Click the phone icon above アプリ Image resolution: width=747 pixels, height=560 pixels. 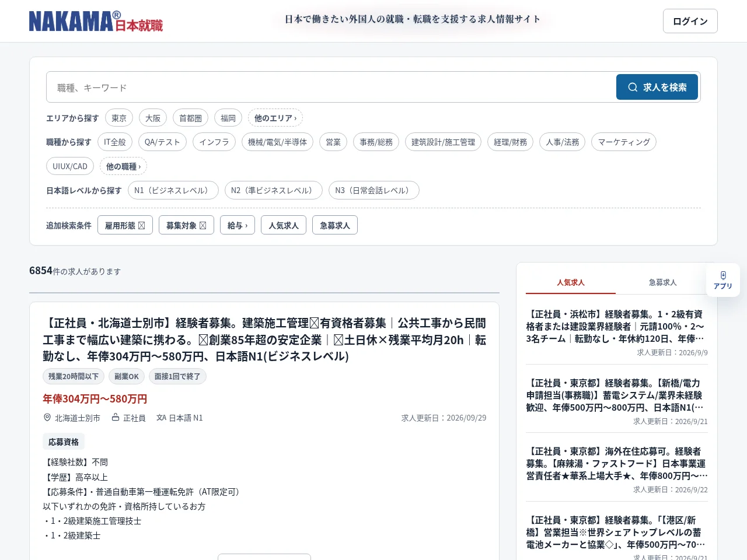pyautogui.click(x=723, y=275)
